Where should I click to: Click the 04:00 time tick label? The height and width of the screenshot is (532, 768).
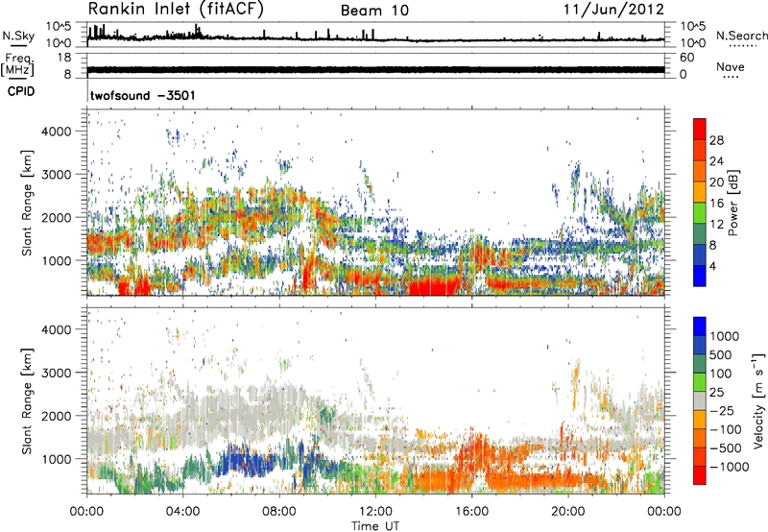(x=182, y=512)
